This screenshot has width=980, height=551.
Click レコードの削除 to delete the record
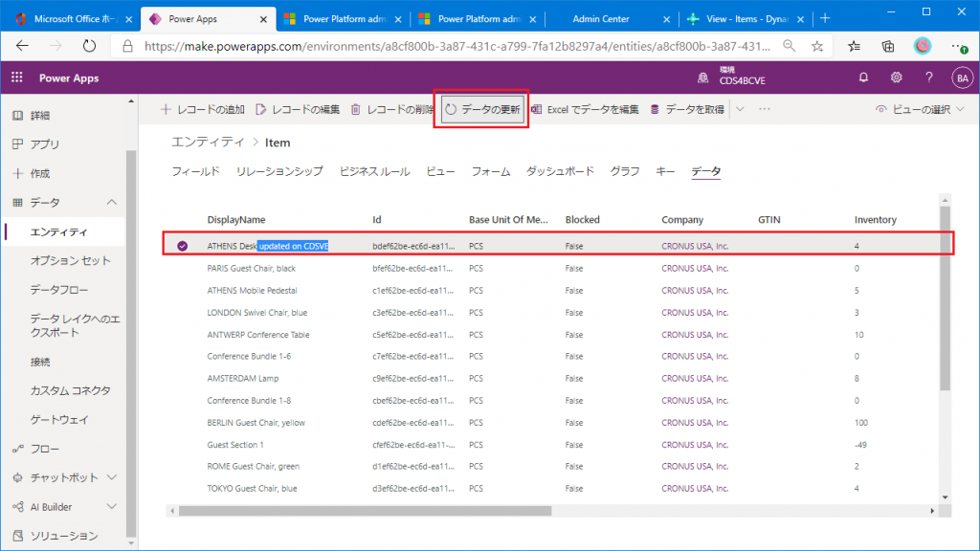(391, 109)
